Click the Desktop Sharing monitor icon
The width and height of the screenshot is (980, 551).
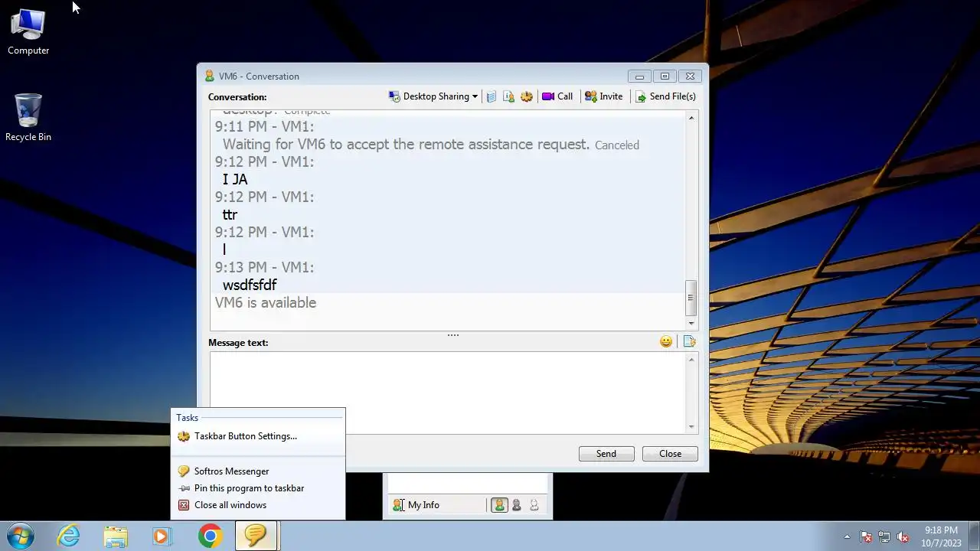click(x=394, y=96)
